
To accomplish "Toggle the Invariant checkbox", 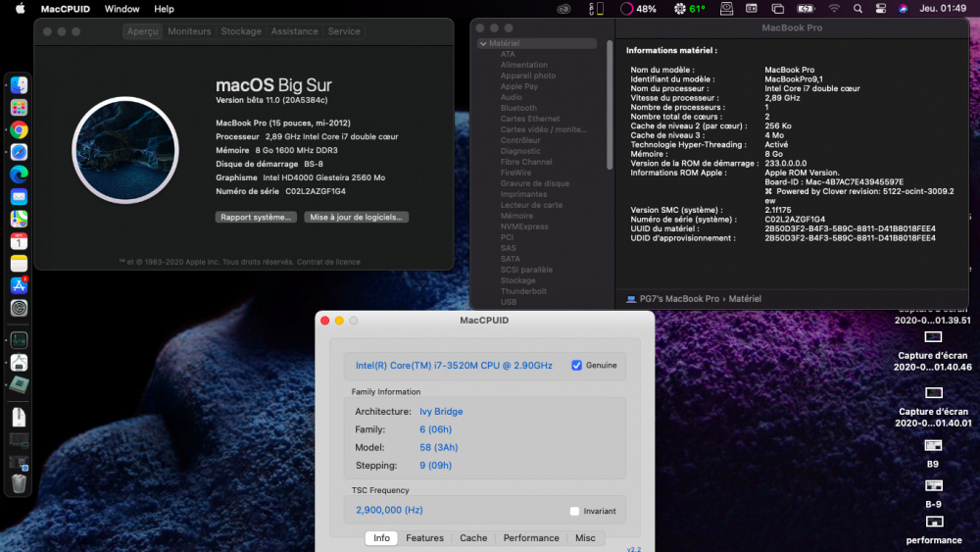I will [x=574, y=511].
